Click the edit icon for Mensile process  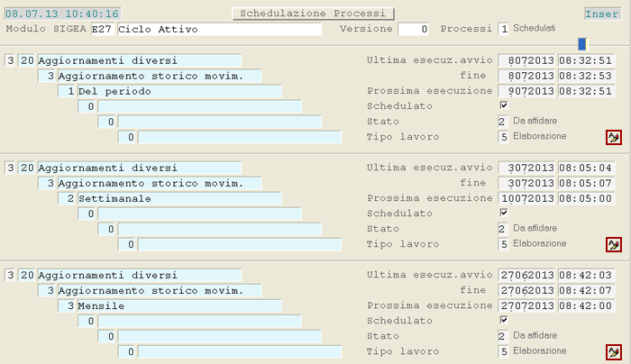click(x=614, y=351)
